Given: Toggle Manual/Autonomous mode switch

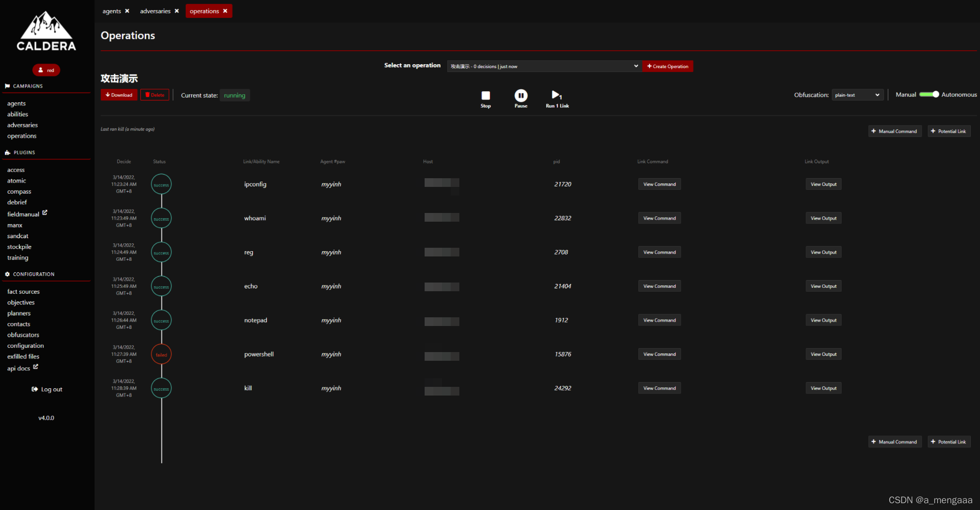Looking at the screenshot, I should 929,95.
